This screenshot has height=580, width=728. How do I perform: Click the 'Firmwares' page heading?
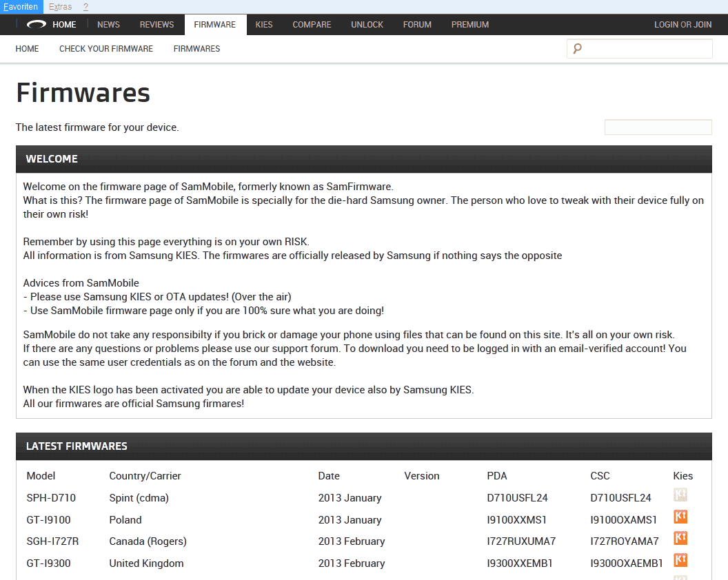click(83, 93)
